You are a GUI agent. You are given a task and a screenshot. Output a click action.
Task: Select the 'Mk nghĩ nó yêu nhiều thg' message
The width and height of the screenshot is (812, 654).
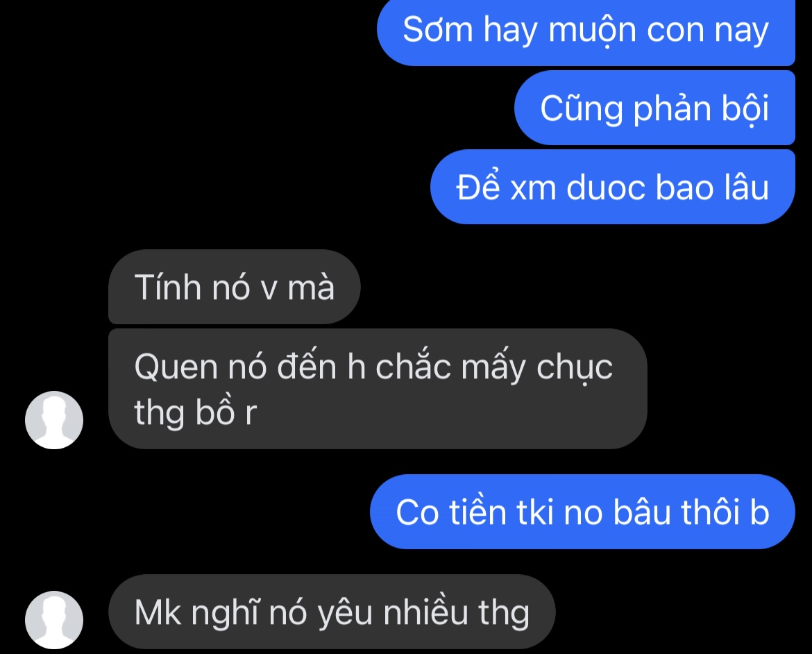(332, 612)
